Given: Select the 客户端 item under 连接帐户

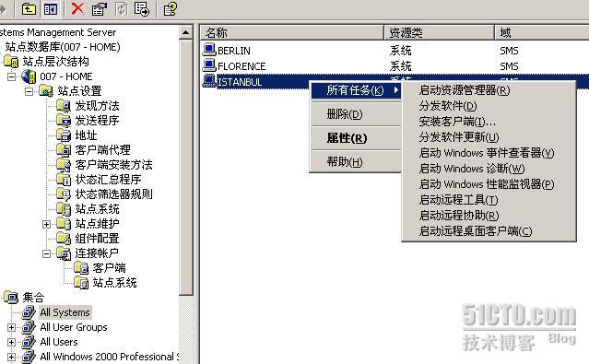Looking at the screenshot, I should (109, 268).
